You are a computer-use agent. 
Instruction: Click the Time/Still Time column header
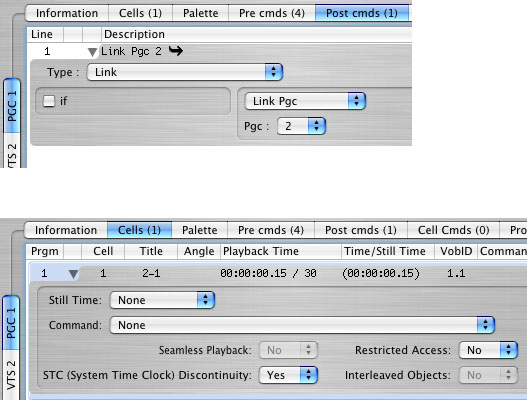tap(388, 251)
